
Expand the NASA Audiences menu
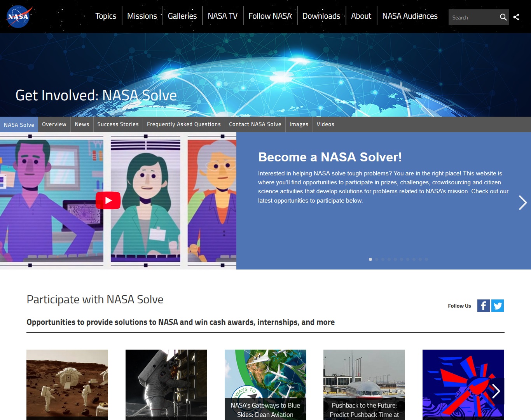[x=410, y=16]
